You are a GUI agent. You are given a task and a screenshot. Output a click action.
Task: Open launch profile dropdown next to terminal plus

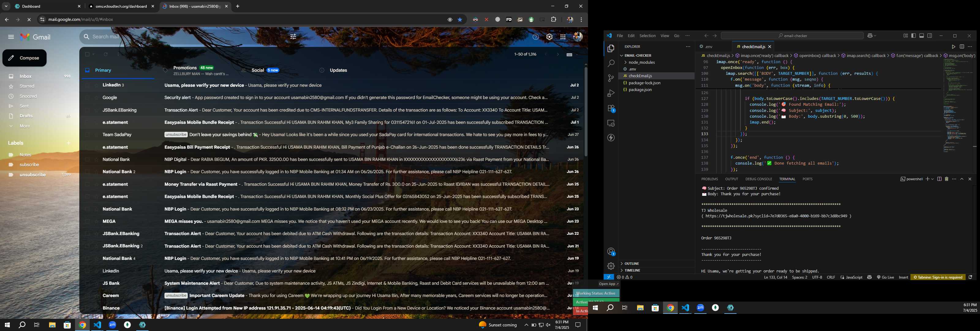(933, 179)
